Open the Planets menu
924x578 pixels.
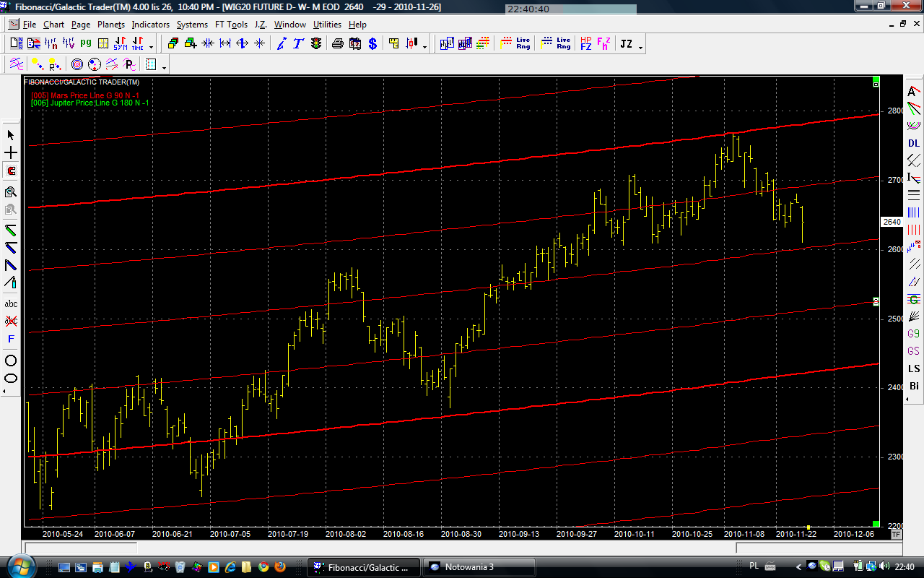tap(111, 25)
